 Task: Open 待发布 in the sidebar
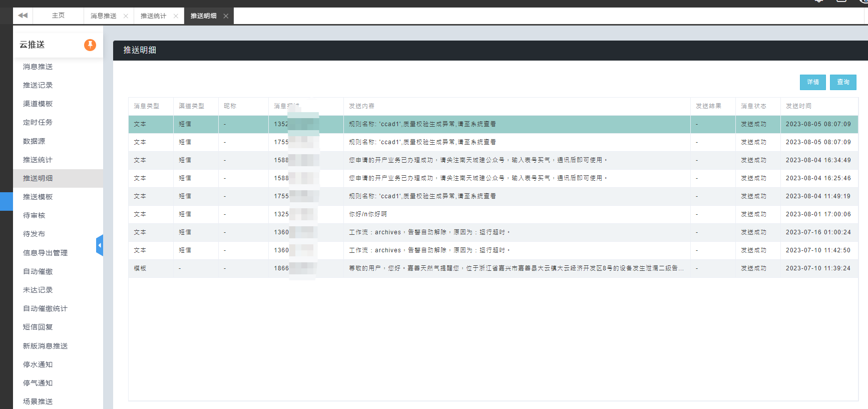coord(58,234)
